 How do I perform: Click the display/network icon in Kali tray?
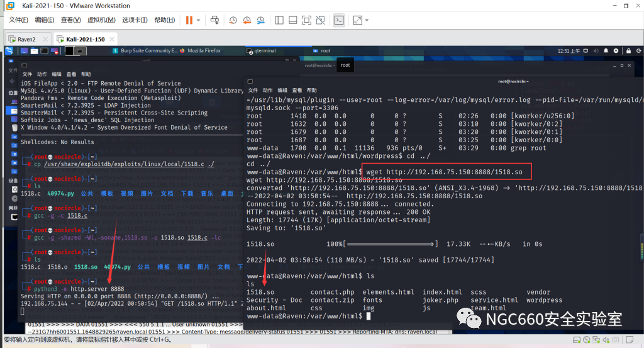click(x=586, y=51)
